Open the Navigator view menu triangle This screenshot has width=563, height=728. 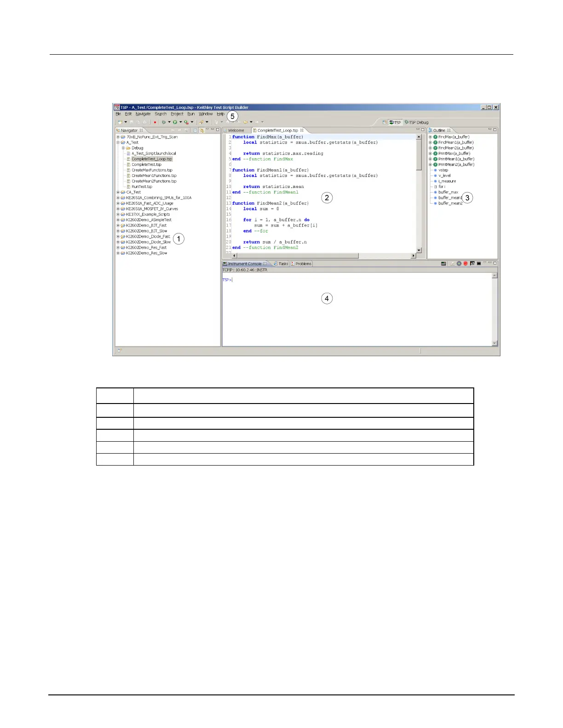tap(207, 129)
